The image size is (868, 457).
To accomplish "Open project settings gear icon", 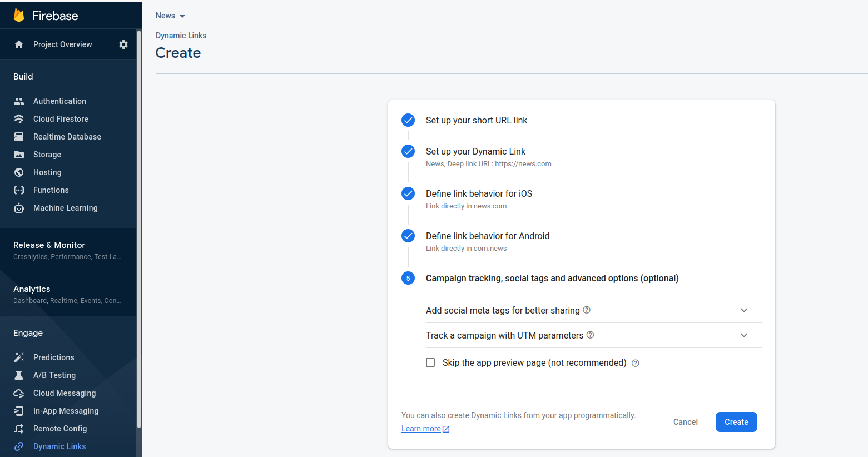I will (123, 44).
